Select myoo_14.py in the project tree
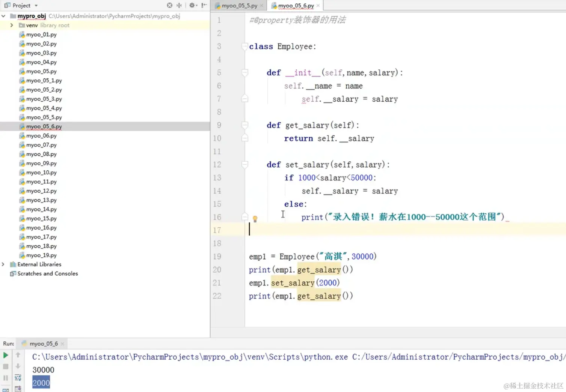566x392 pixels. (41, 209)
